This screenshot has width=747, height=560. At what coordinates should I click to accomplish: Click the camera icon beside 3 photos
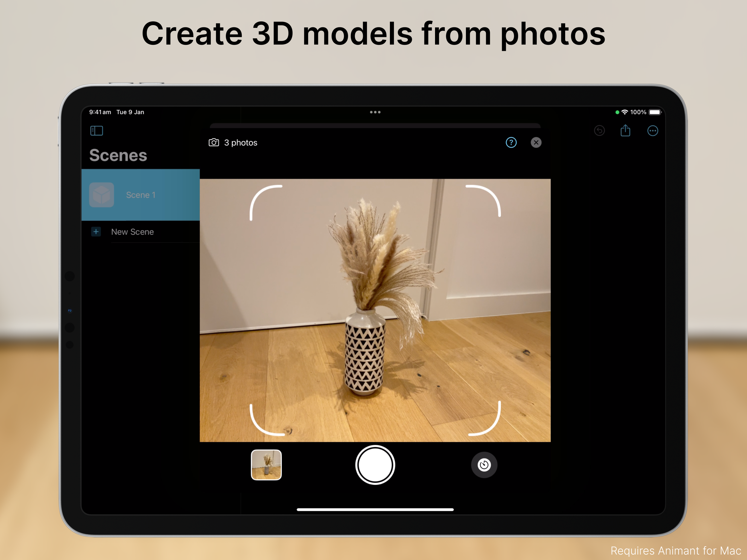pos(214,142)
